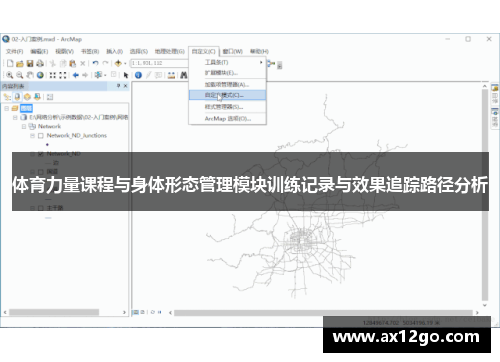Go back to previous extent arrow
This screenshot has width=500, height=362.
(76, 75)
